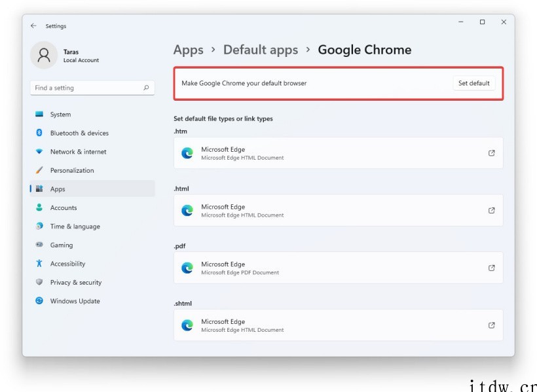Click the search magnifier icon
Viewport: 537px width, 392px height.
coord(146,88)
